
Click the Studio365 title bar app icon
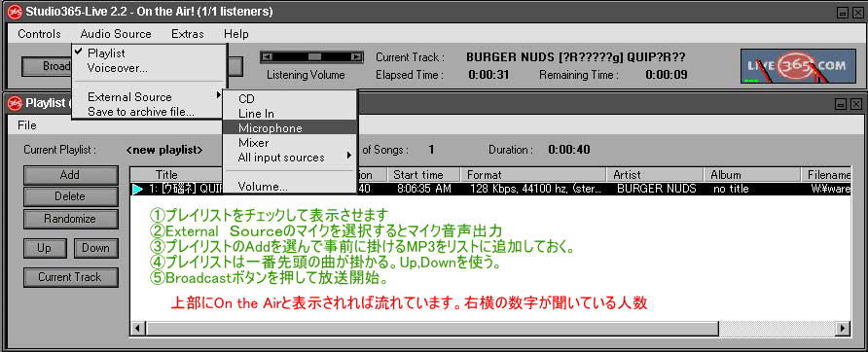[16, 11]
